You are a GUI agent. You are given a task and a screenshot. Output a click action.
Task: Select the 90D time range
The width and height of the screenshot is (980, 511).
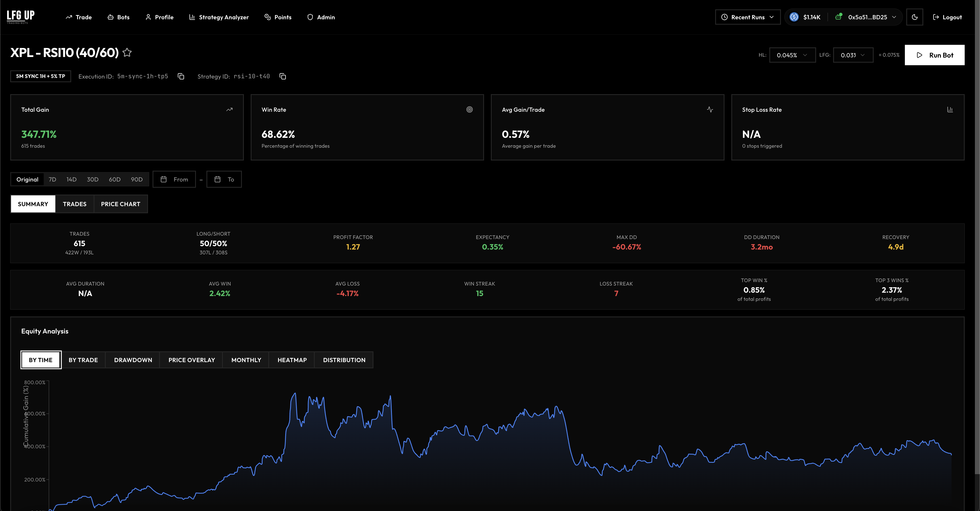pos(137,179)
